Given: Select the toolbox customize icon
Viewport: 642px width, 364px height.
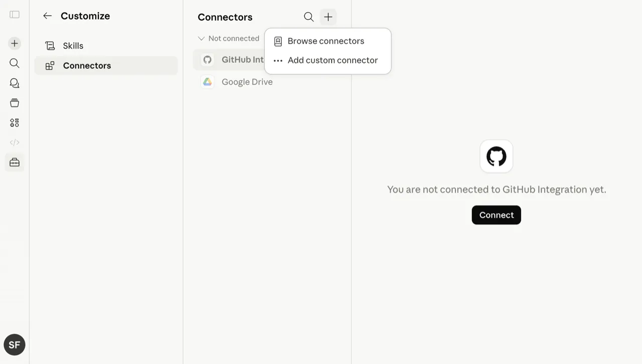Looking at the screenshot, I should [15, 162].
